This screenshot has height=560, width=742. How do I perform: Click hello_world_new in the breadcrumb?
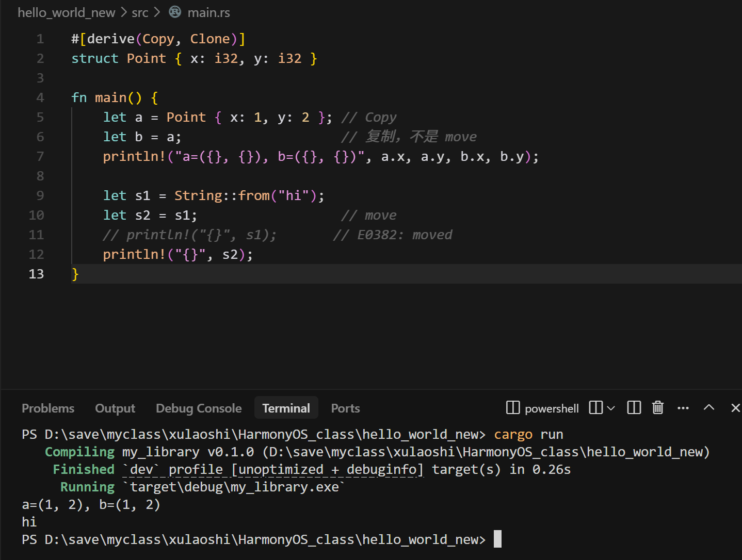67,12
